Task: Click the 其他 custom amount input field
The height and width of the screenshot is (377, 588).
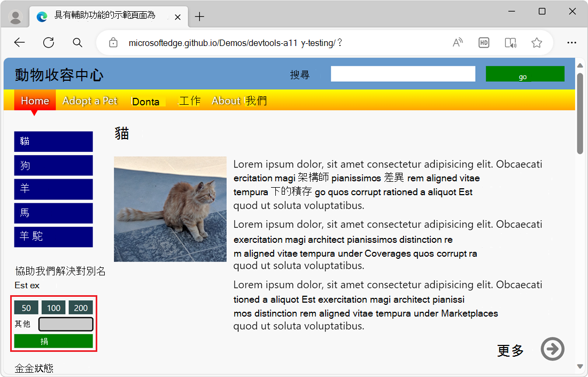Action: 65,324
